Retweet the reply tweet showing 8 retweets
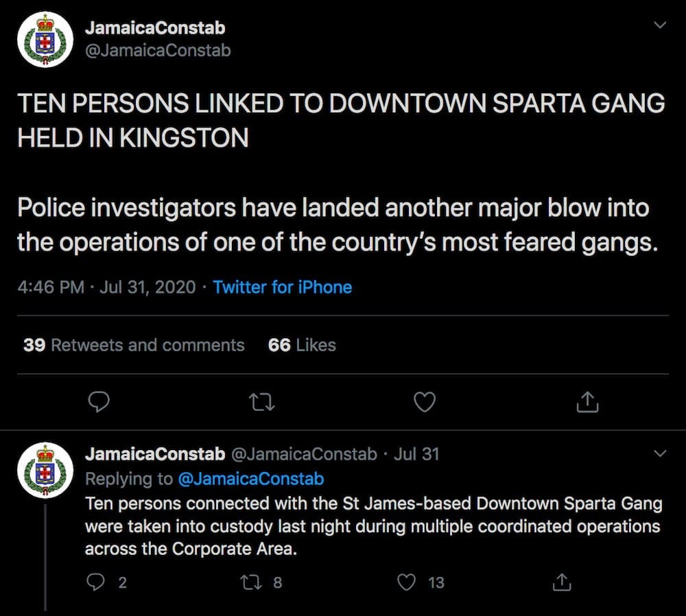This screenshot has height=616, width=686. [x=252, y=582]
